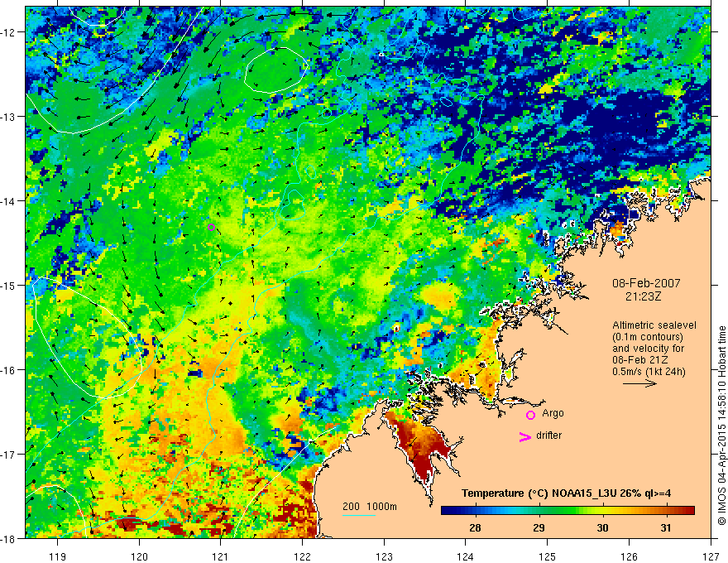Click the latitude axis label '-17'
This screenshot has width=728, height=563.
(x=9, y=455)
